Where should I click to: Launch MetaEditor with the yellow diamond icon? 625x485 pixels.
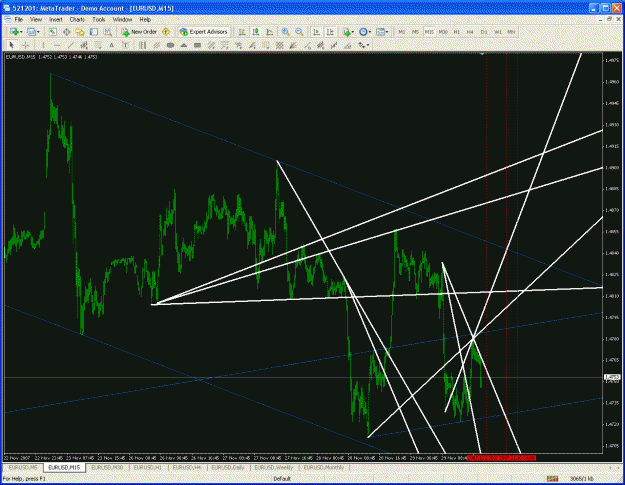(166, 32)
